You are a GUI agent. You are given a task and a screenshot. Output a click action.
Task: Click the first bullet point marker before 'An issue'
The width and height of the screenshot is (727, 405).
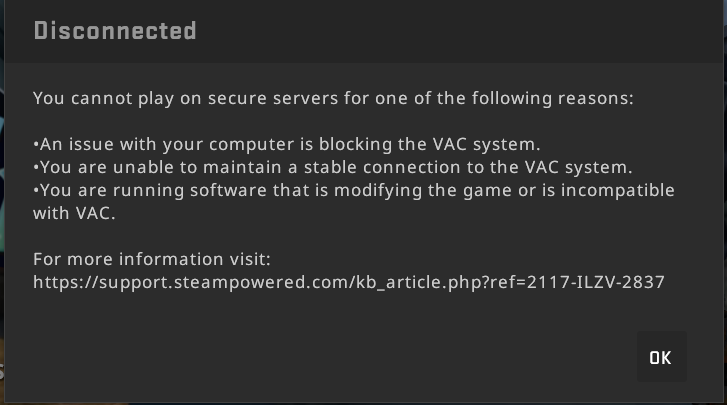pos(36,145)
